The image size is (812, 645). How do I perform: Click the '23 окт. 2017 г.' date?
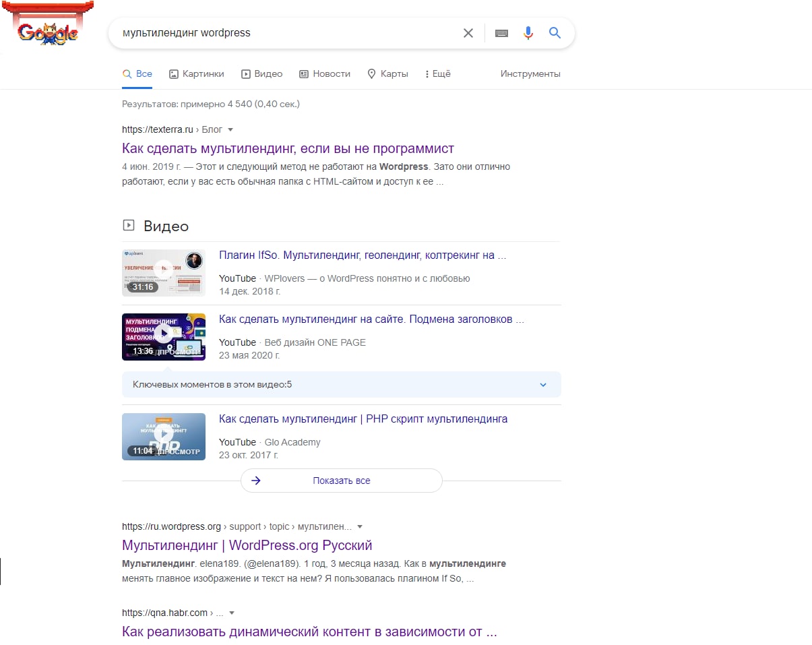(249, 455)
